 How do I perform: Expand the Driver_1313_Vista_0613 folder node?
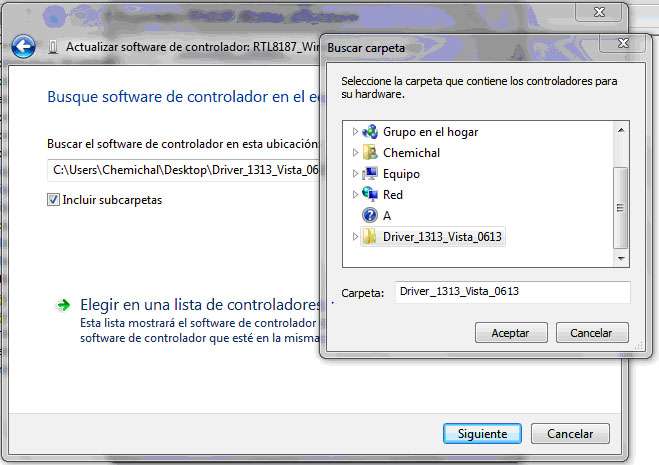[x=355, y=237]
